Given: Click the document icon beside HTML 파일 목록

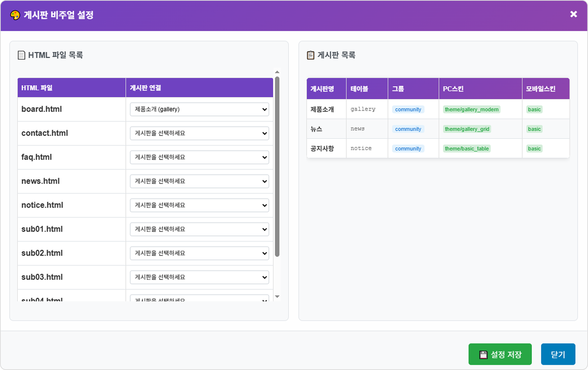Looking at the screenshot, I should point(21,55).
